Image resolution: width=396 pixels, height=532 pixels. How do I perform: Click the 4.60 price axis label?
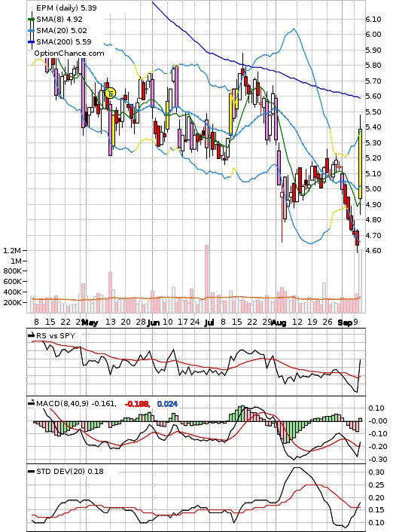click(373, 251)
